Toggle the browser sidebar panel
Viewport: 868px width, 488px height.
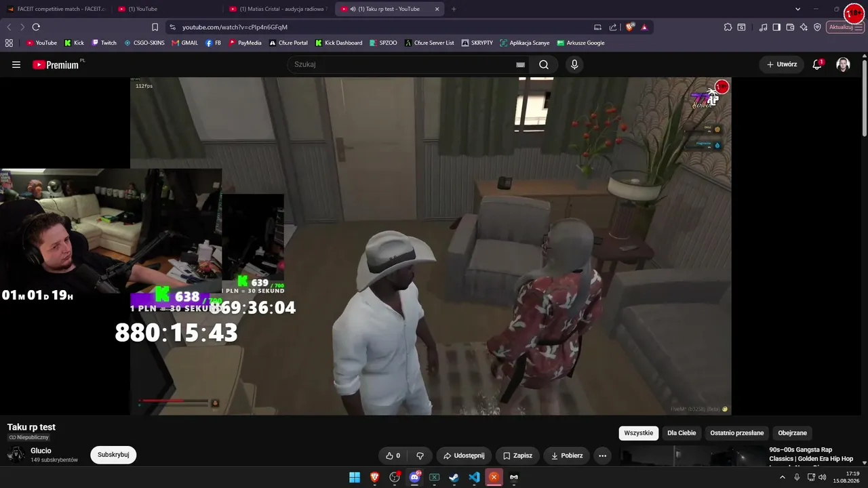coord(776,27)
